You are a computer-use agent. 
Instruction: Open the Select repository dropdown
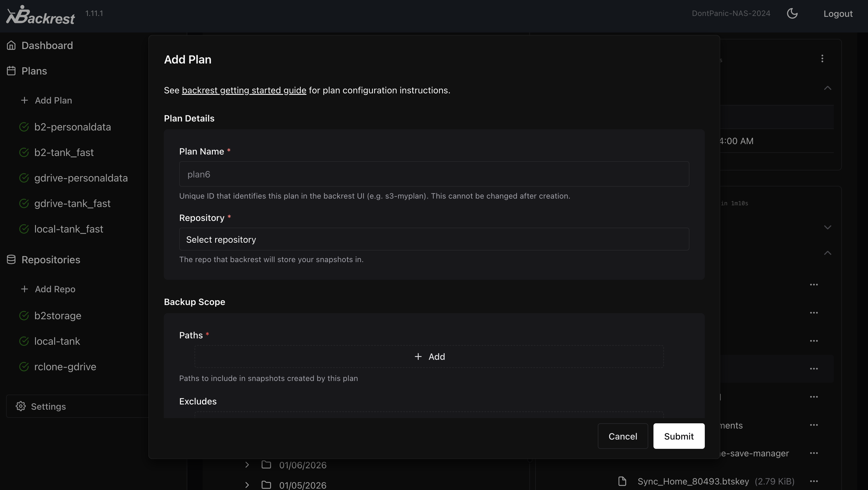[434, 239]
